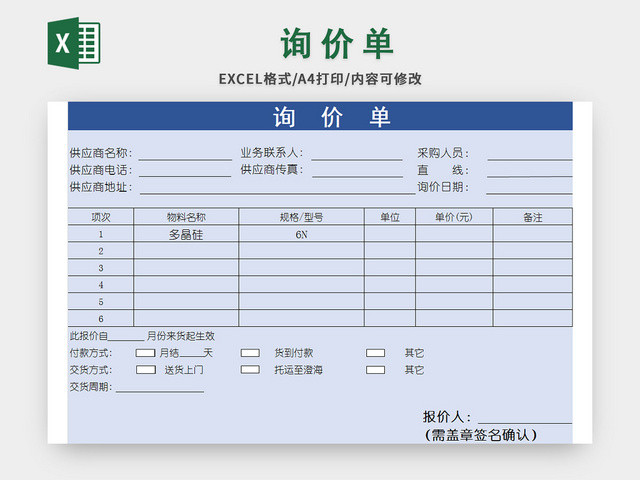
Task: Click the large green 询价单 heading
Action: pos(337,43)
